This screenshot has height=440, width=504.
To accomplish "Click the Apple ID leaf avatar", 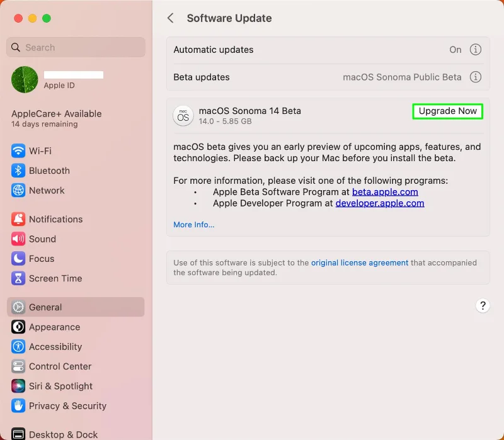I will (25, 80).
